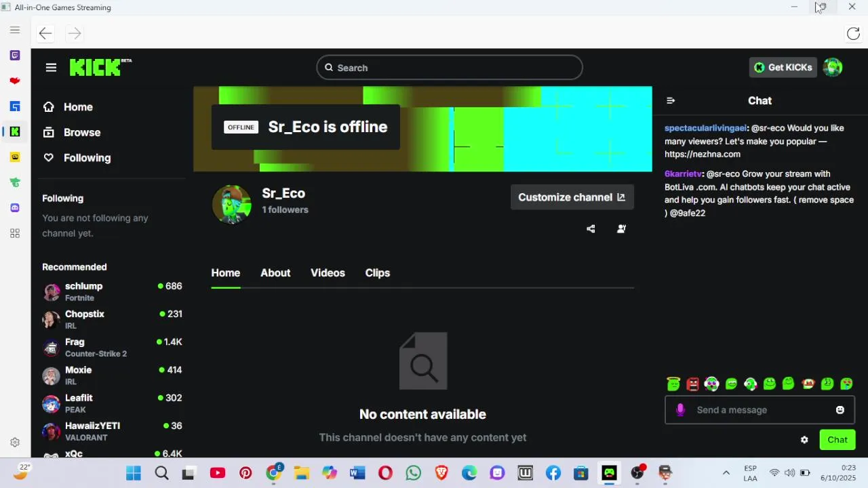Click the Get KICKs button
Viewport: 868px width, 488px height.
click(x=783, y=67)
